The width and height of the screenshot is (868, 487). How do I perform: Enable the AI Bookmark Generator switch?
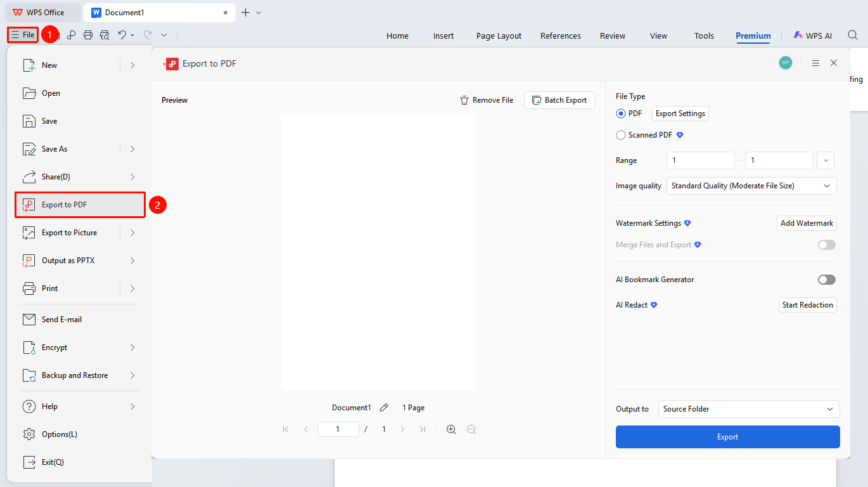[827, 280]
